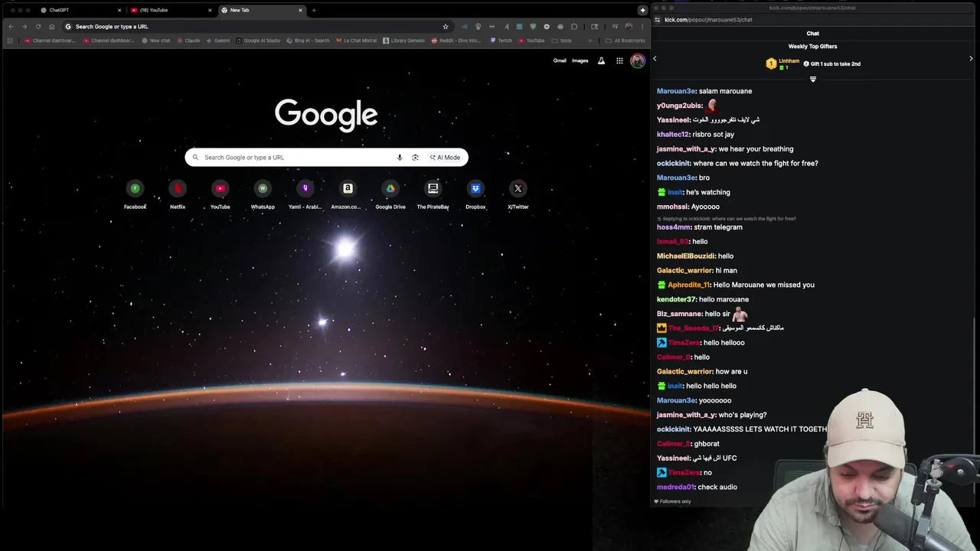Screen dimensions: 980x551
Task: Open the Google AI Studio bookmark
Action: (x=258, y=41)
